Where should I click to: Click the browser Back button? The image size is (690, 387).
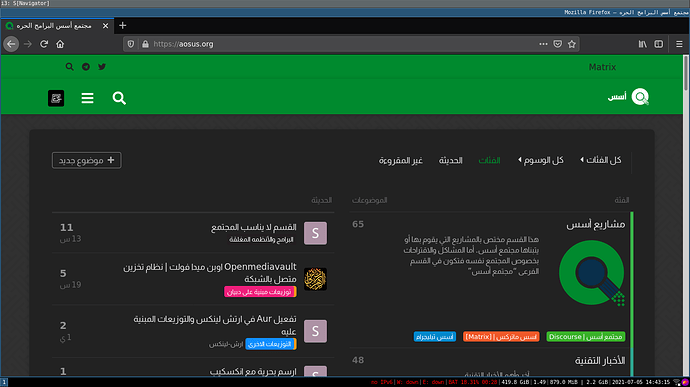tap(11, 44)
